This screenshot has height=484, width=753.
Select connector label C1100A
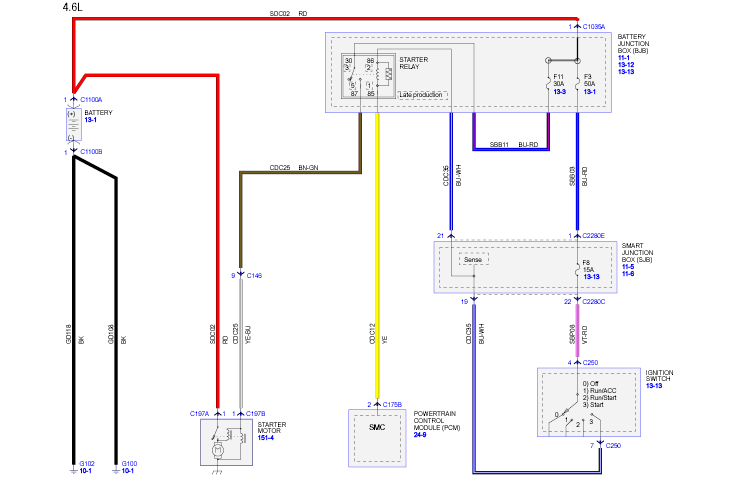click(91, 100)
